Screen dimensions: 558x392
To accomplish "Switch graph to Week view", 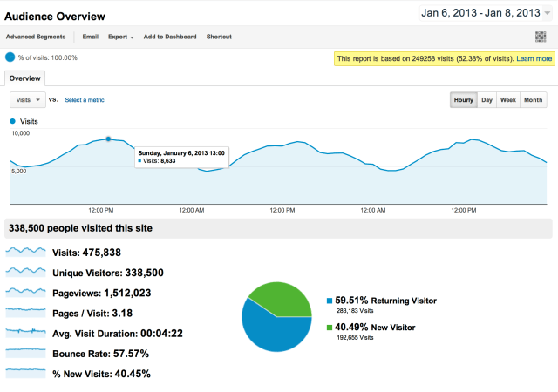I will pyautogui.click(x=508, y=100).
